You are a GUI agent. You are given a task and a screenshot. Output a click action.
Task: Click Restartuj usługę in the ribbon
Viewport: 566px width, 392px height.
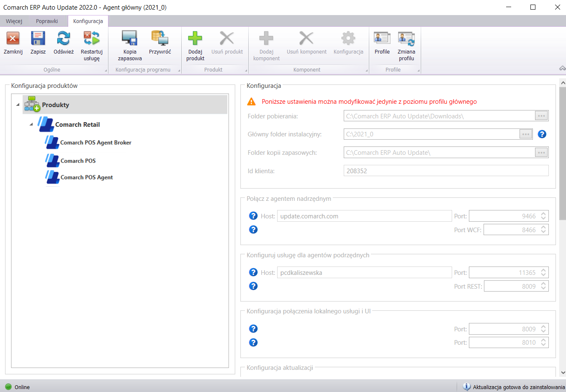click(92, 38)
